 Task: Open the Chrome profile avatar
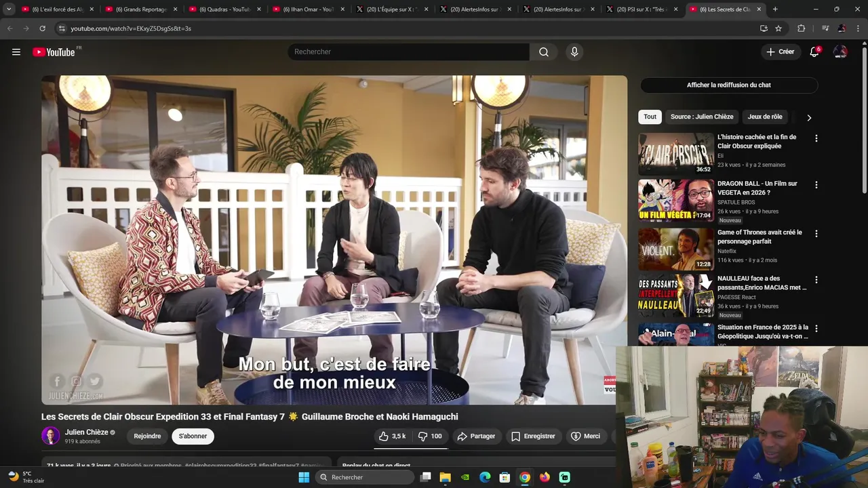pos(842,28)
